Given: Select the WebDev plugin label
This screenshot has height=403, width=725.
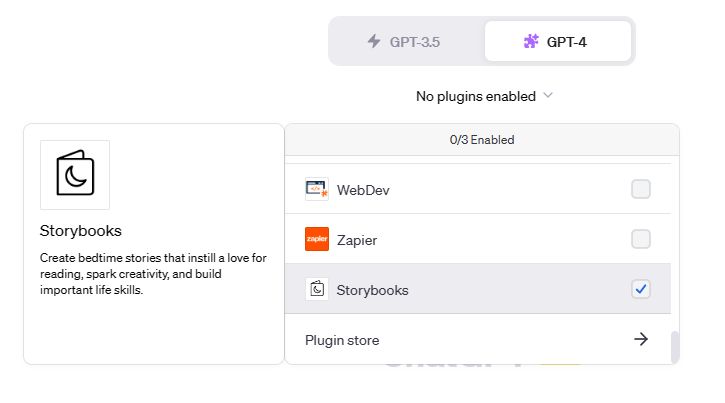Looking at the screenshot, I should (363, 190).
